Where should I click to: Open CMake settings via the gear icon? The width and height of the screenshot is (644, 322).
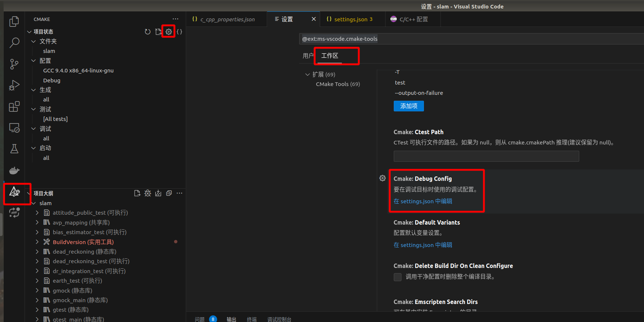(x=169, y=32)
